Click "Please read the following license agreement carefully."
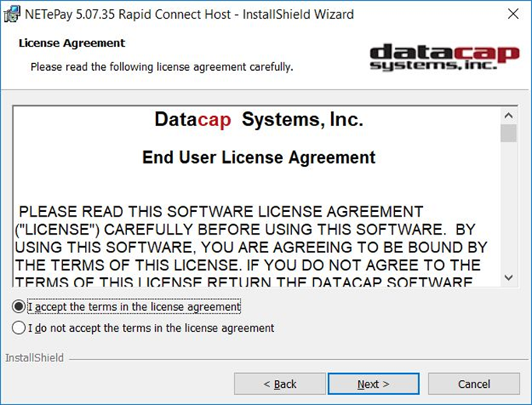The width and height of the screenshot is (532, 405). (162, 67)
